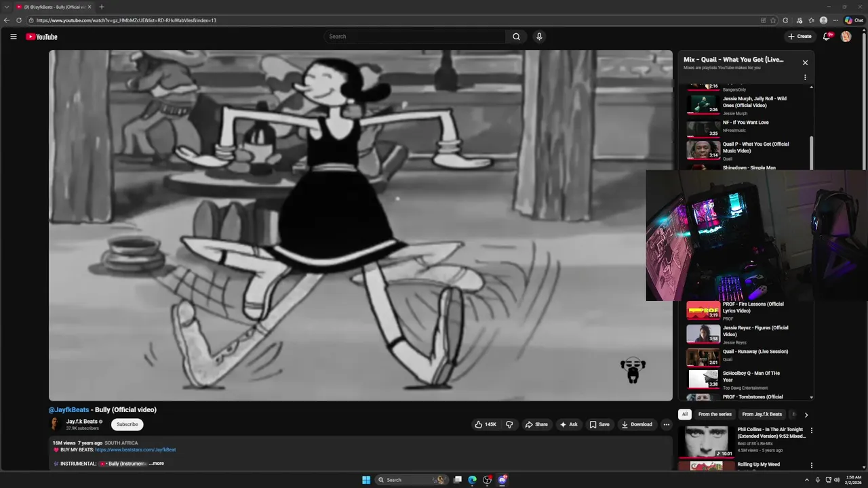Start voice search with microphone icon
Screen dimensions: 868x488
click(x=539, y=37)
